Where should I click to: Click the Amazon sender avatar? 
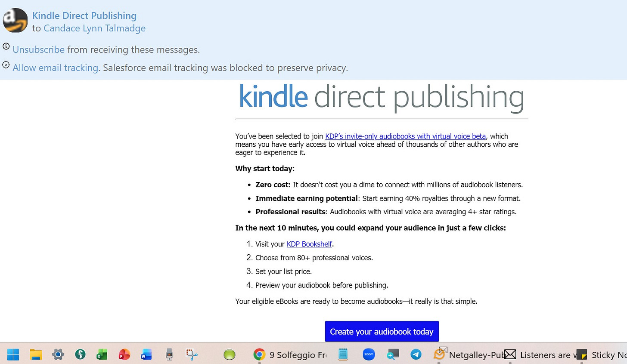pos(16,21)
